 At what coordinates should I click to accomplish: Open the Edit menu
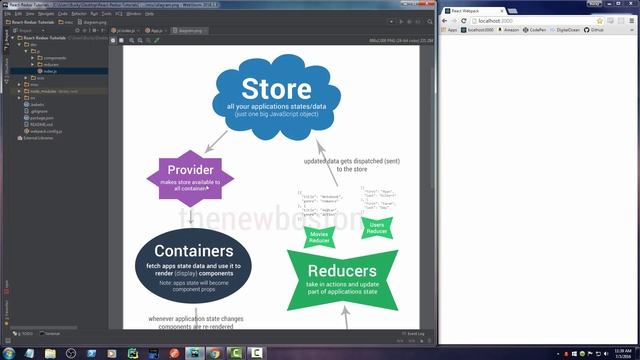click(18, 14)
